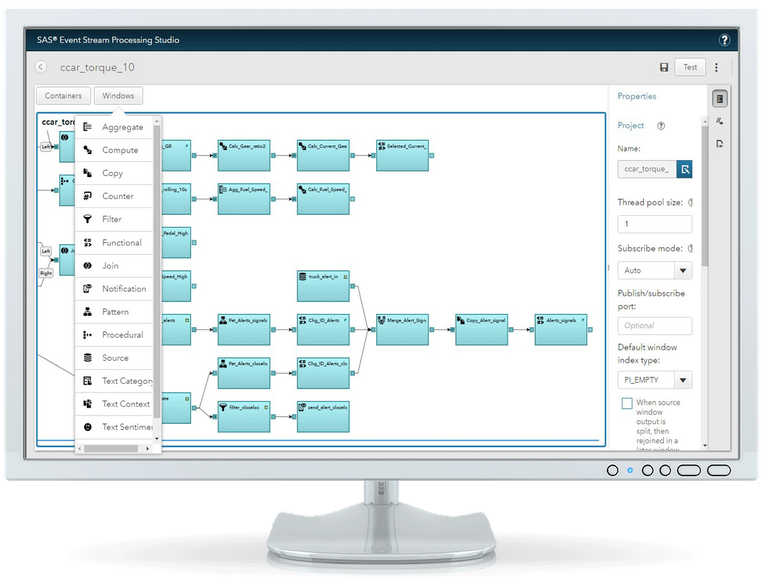
Task: Click the edit pencil-plus sidebar icon
Action: [720, 121]
